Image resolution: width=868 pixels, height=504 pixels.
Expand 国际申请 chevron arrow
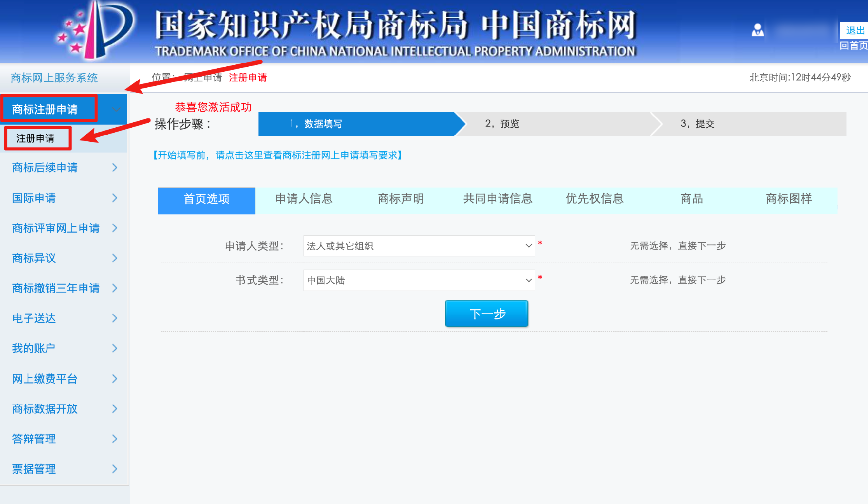pyautogui.click(x=115, y=198)
